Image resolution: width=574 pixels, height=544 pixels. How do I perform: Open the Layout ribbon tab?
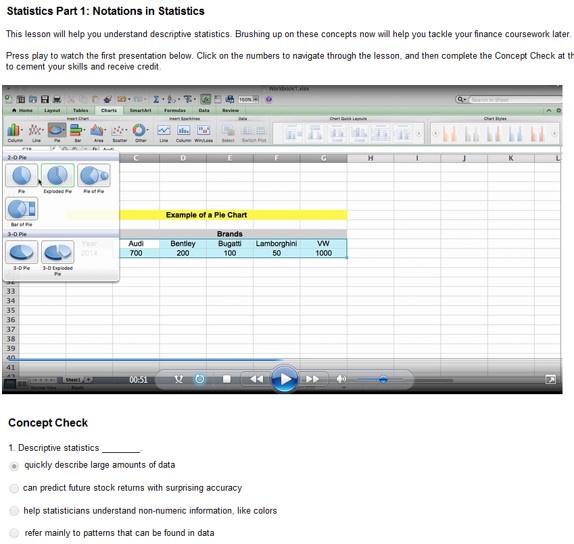[52, 110]
